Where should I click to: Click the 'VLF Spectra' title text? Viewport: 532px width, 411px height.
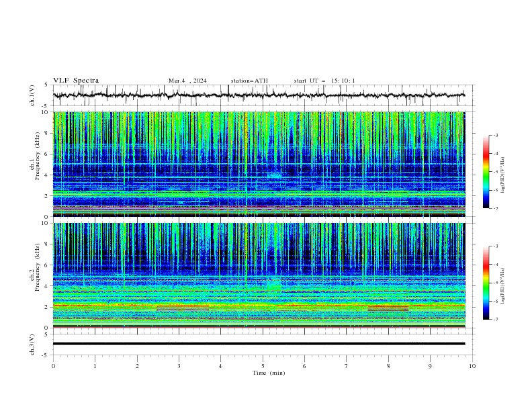(76, 81)
